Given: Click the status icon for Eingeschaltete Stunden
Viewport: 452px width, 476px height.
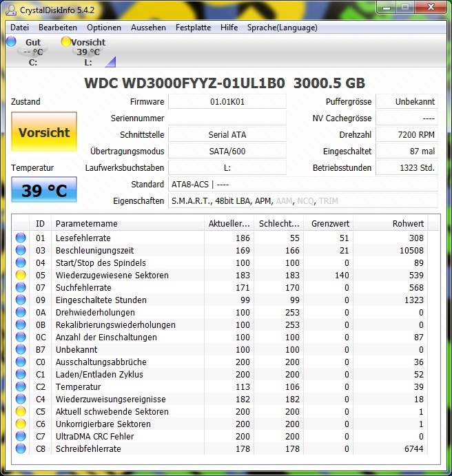Looking at the screenshot, I should 21,300.
